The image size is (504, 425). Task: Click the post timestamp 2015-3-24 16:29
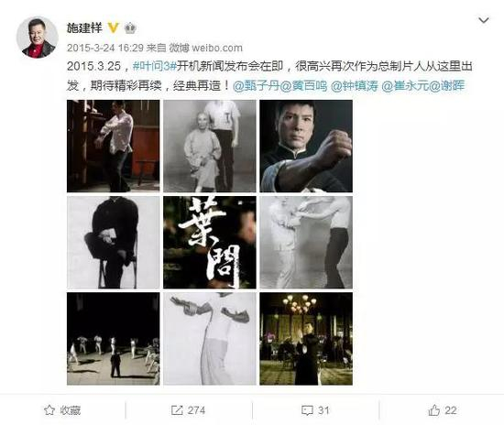[105, 48]
